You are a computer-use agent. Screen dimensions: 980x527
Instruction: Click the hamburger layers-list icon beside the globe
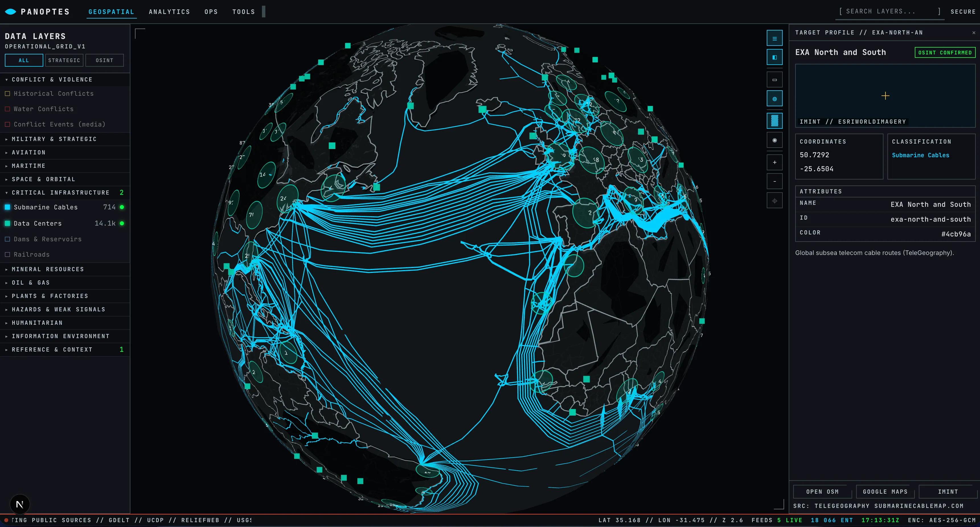click(774, 38)
